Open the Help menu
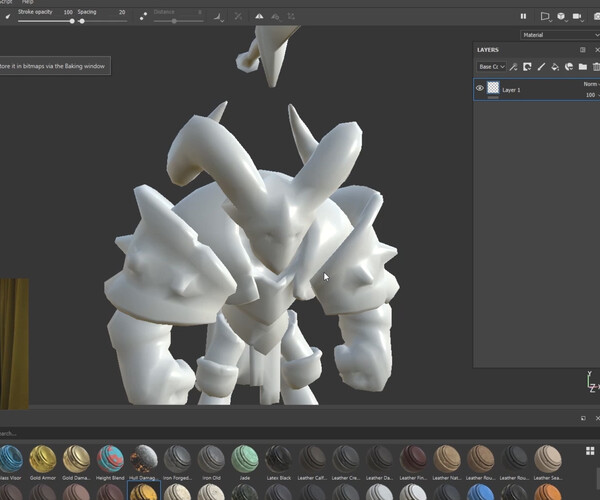The width and height of the screenshot is (600, 500). click(x=28, y=2)
